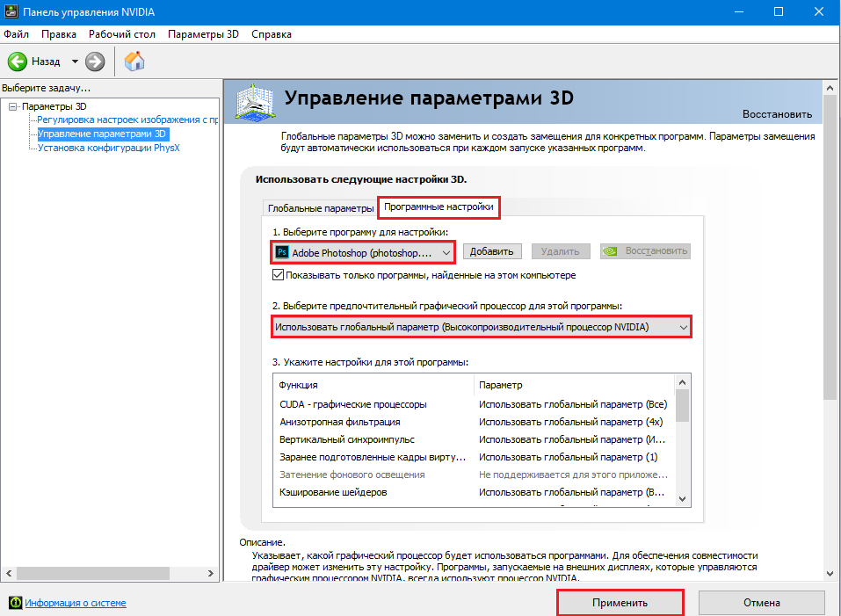The width and height of the screenshot is (841, 616).
Task: Click task tree scroll left arrow
Action: point(9,573)
